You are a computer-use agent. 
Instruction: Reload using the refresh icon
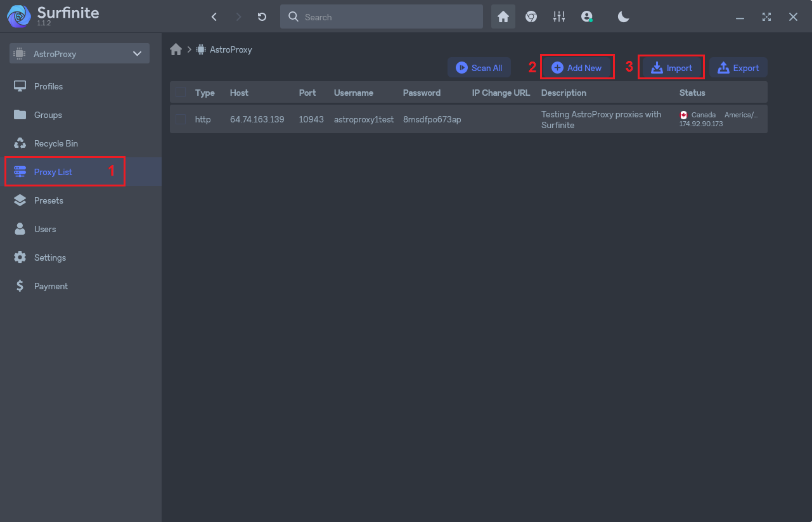[x=262, y=17]
